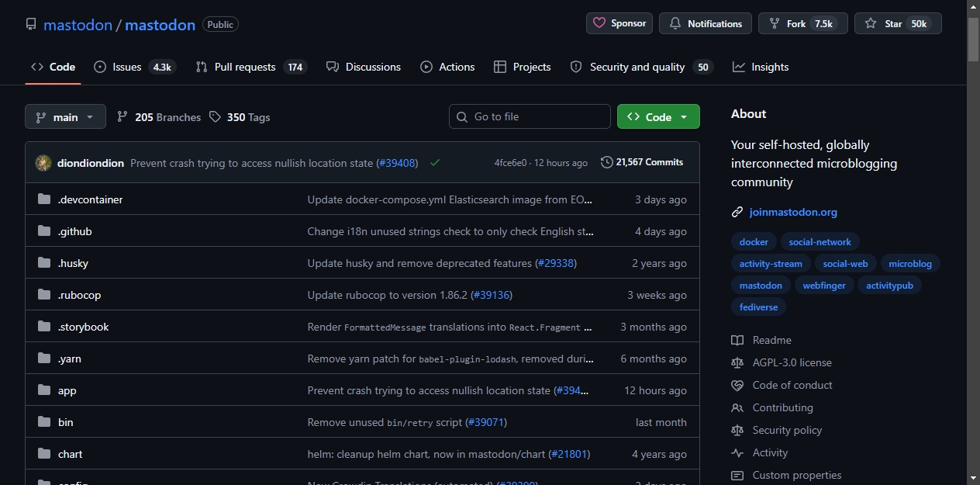Click the page vertical scrollbar thumb
Viewport: 980px width, 485px height.
tap(973, 38)
